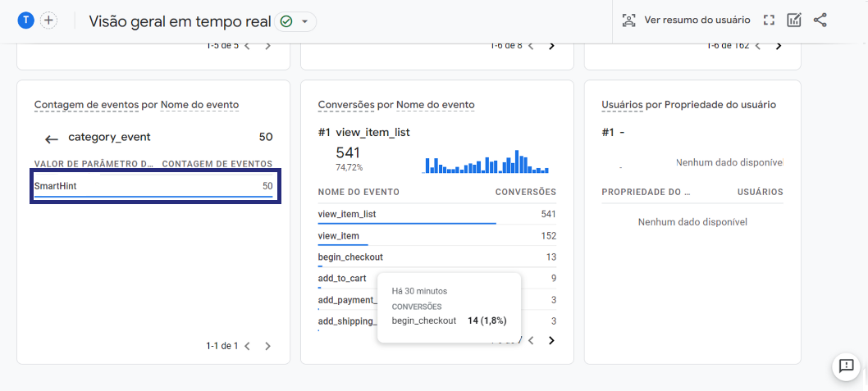Click next page arrow beside 1-6 de 162
The image size is (868, 391).
tap(779, 46)
